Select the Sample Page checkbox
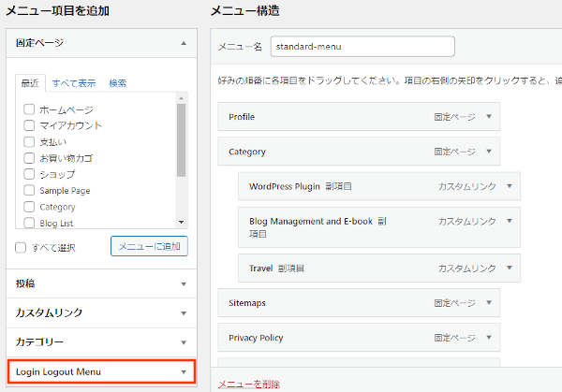The width and height of the screenshot is (562, 392). coord(29,190)
